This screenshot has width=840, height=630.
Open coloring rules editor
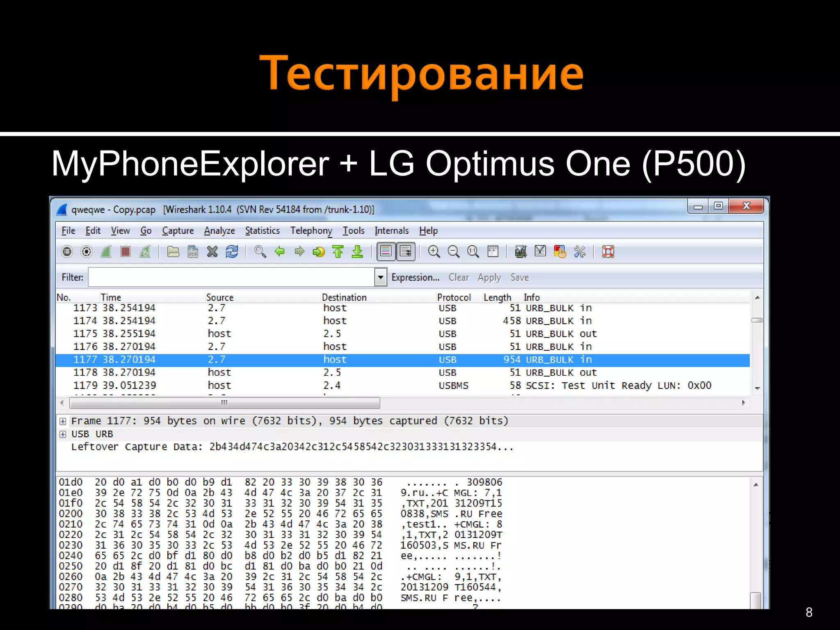[560, 251]
